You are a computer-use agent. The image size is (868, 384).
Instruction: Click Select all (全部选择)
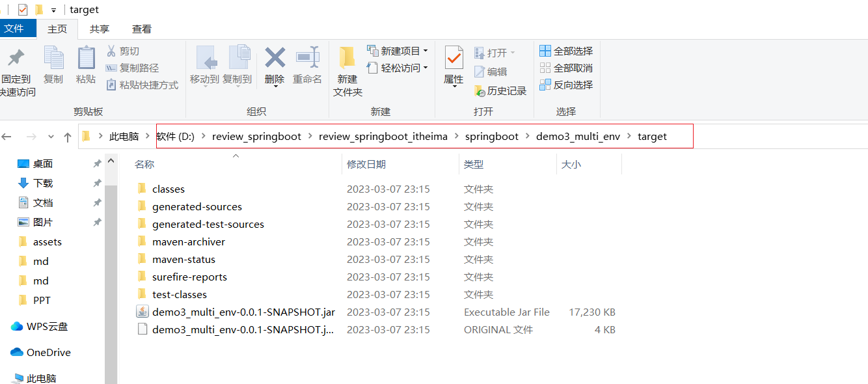click(x=566, y=51)
